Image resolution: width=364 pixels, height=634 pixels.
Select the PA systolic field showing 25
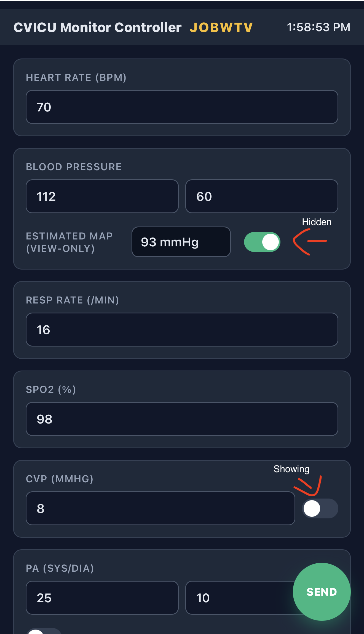tap(102, 598)
